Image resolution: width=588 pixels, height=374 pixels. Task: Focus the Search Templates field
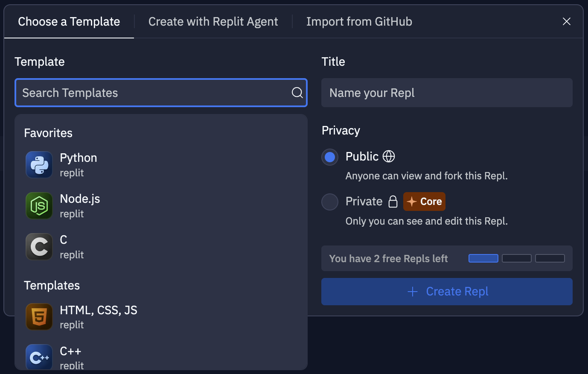click(x=161, y=93)
